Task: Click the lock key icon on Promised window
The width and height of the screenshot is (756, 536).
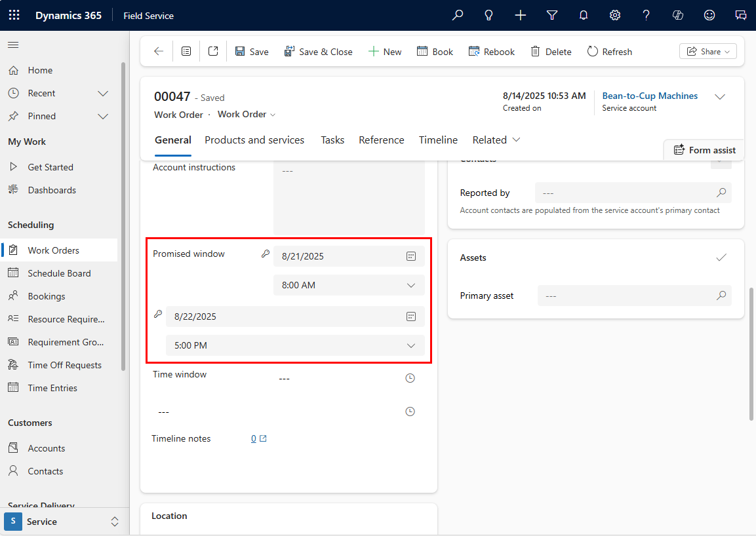Action: [x=265, y=254]
